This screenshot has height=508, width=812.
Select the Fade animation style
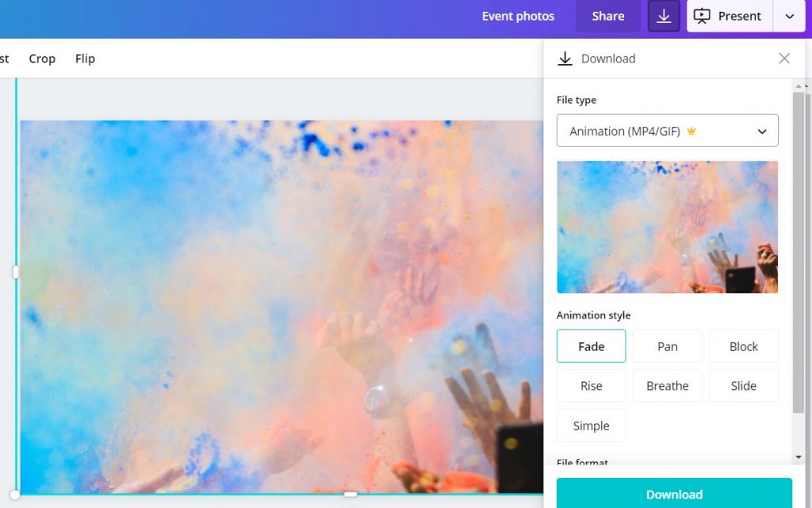pyautogui.click(x=591, y=346)
